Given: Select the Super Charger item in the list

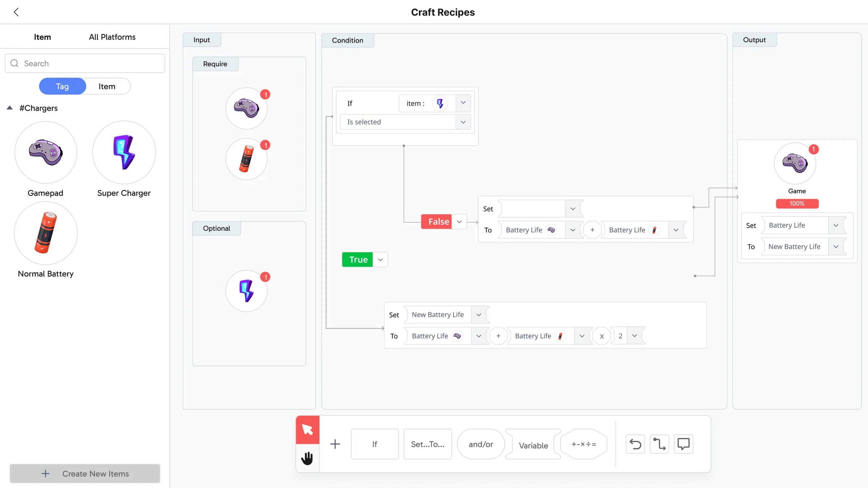Looking at the screenshot, I should click(124, 152).
